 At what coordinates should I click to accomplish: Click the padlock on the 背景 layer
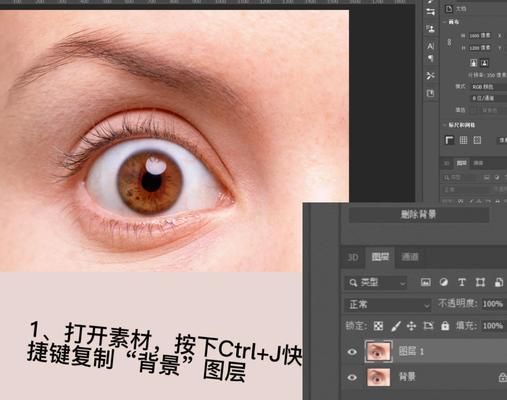502,377
